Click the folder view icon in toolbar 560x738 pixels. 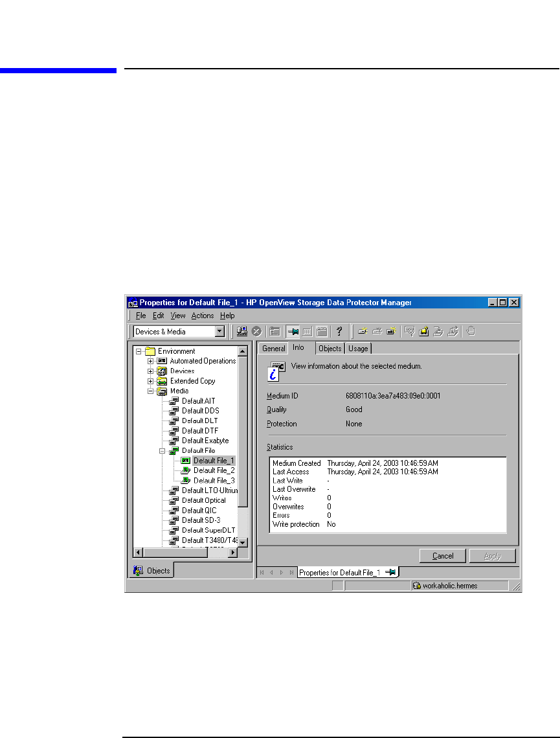pos(274,331)
